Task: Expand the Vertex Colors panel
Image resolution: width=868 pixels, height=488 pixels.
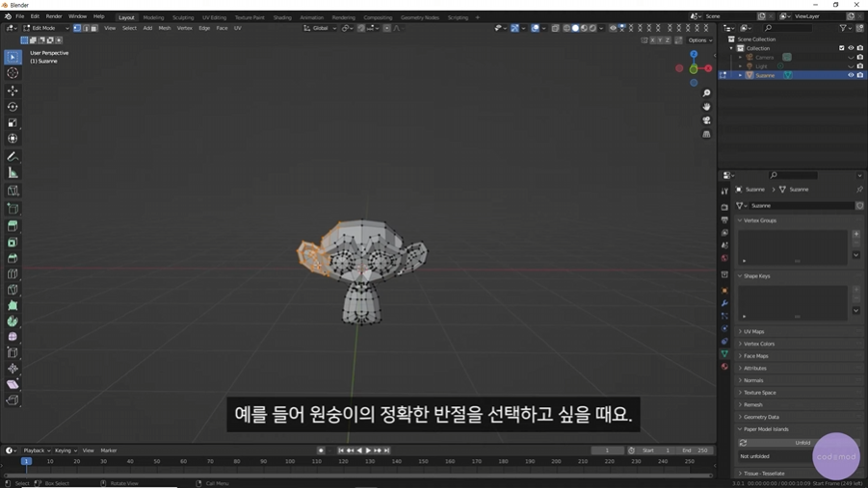Action: click(x=799, y=344)
